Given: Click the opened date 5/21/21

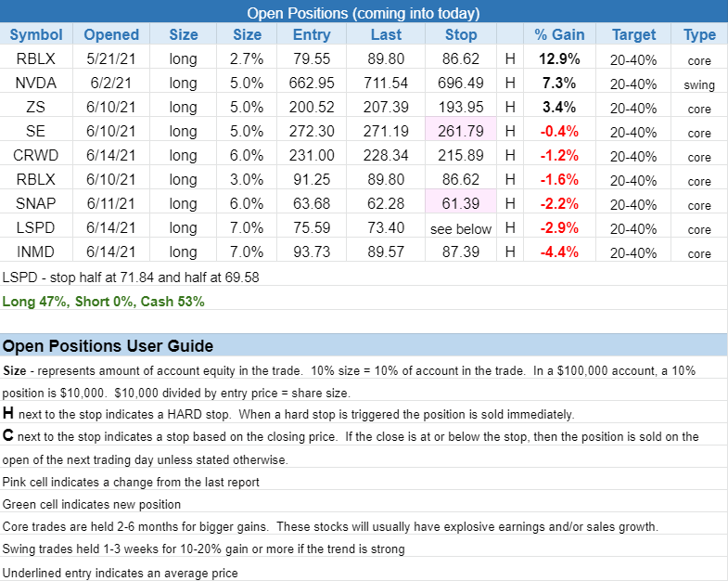Looking at the screenshot, I should [111, 58].
